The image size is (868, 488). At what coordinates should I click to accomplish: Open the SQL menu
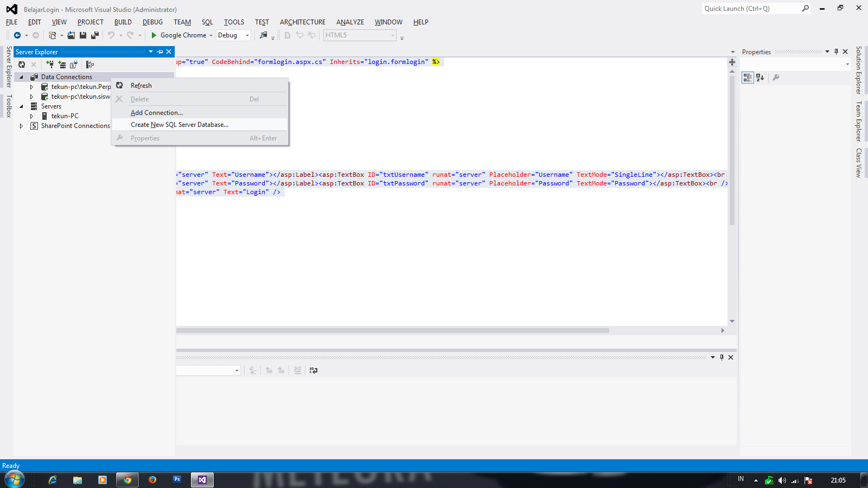207,22
